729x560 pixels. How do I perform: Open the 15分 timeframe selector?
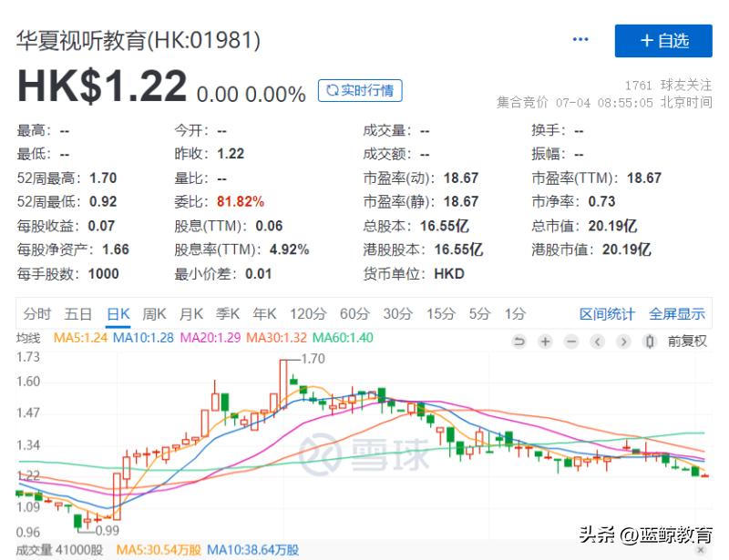click(x=440, y=312)
